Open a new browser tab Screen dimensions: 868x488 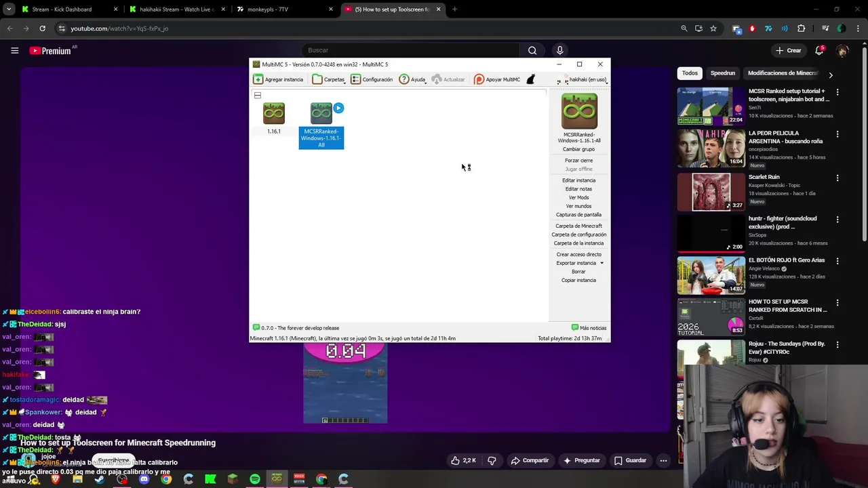click(454, 9)
